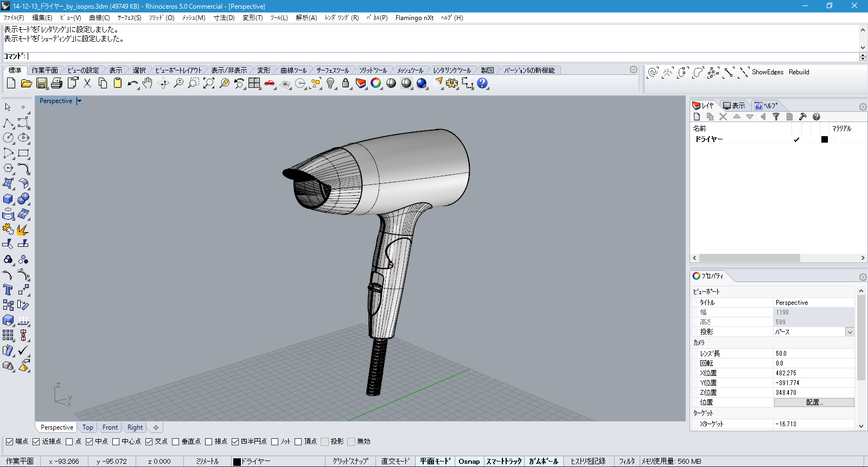
Task: Uncheck the 端点 osnap checkbox
Action: [x=10, y=442]
